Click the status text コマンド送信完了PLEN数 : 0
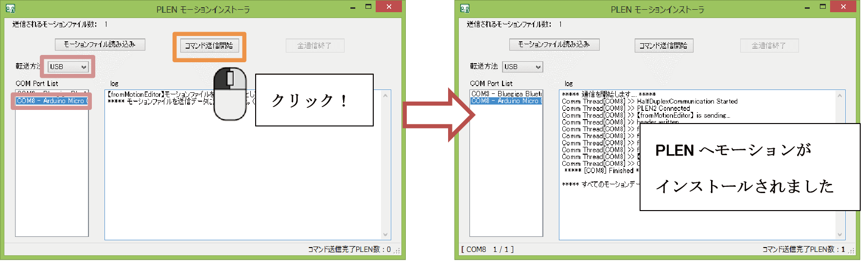 pos(349,249)
